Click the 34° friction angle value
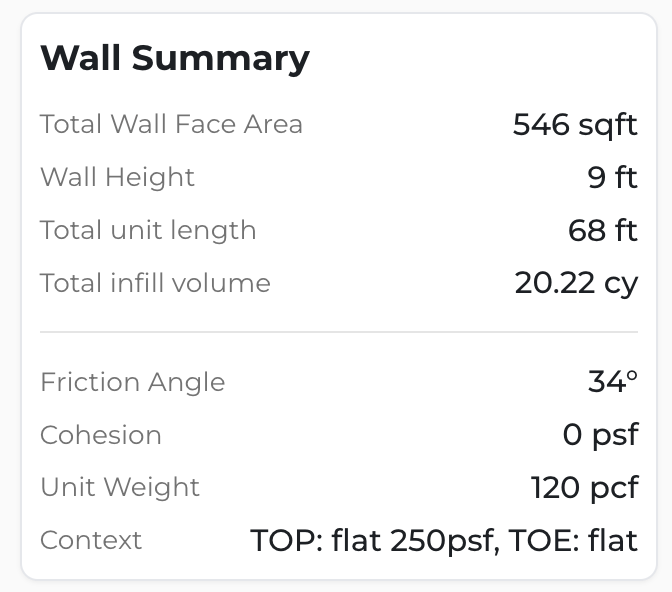672x592 pixels. pos(612,382)
